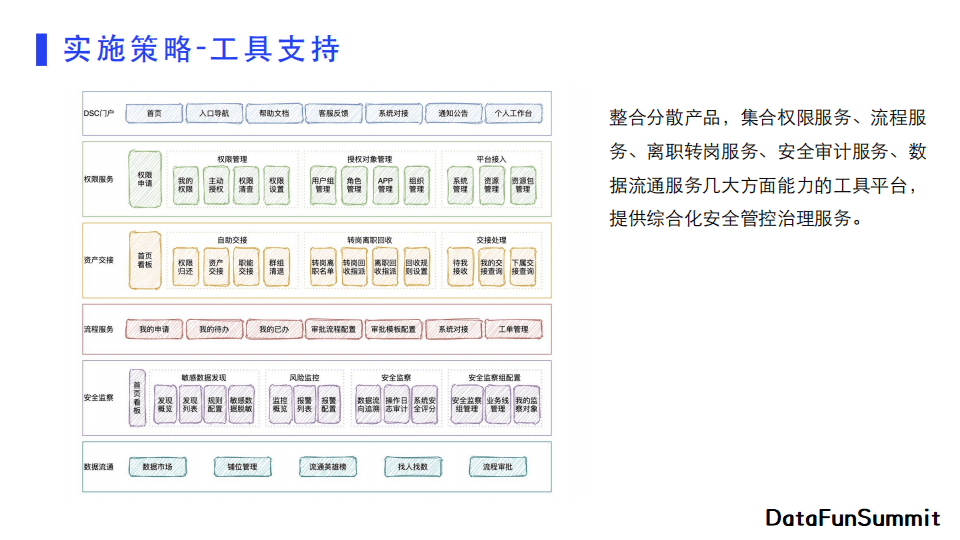Screen dimensions: 960x540
Task: Click the 审批流程配置 box
Action: tap(334, 329)
